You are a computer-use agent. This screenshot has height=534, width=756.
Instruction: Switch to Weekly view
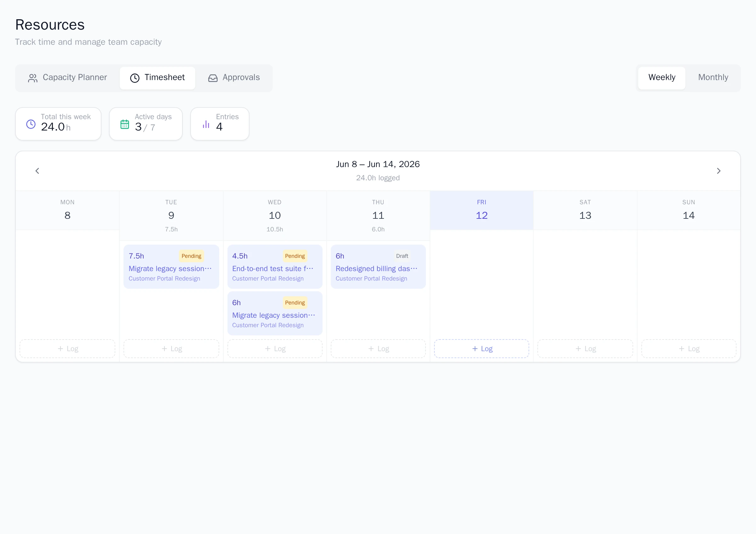click(661, 78)
